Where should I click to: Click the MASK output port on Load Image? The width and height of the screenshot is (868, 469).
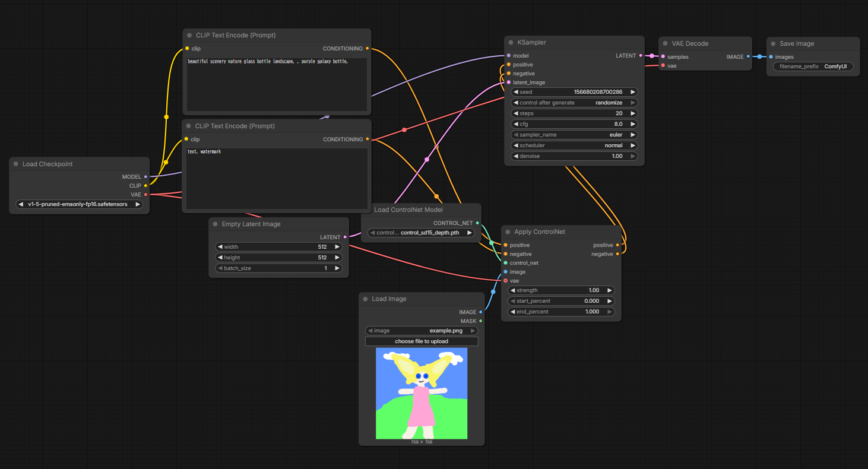[480, 321]
